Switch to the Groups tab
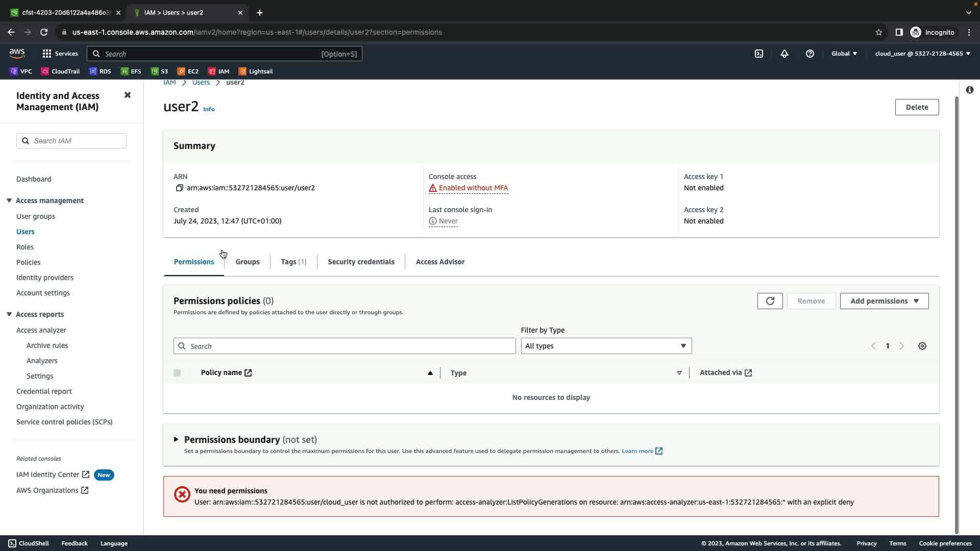 point(248,262)
